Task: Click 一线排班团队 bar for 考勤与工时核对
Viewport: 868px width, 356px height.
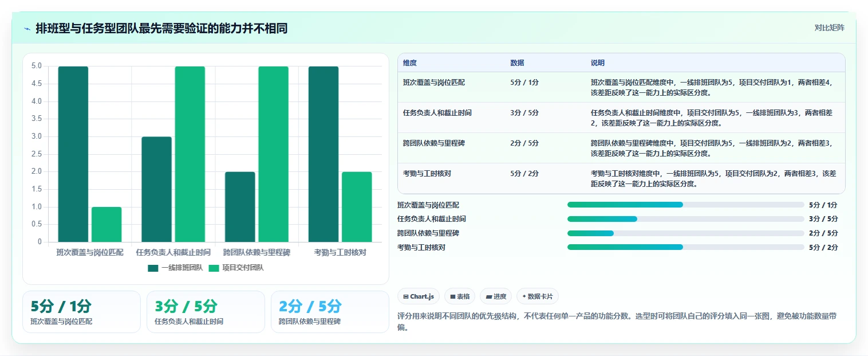Action: (x=323, y=154)
